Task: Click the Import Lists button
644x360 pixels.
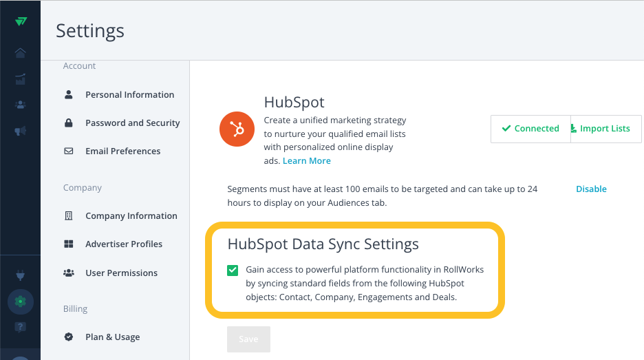Action: 601,129
